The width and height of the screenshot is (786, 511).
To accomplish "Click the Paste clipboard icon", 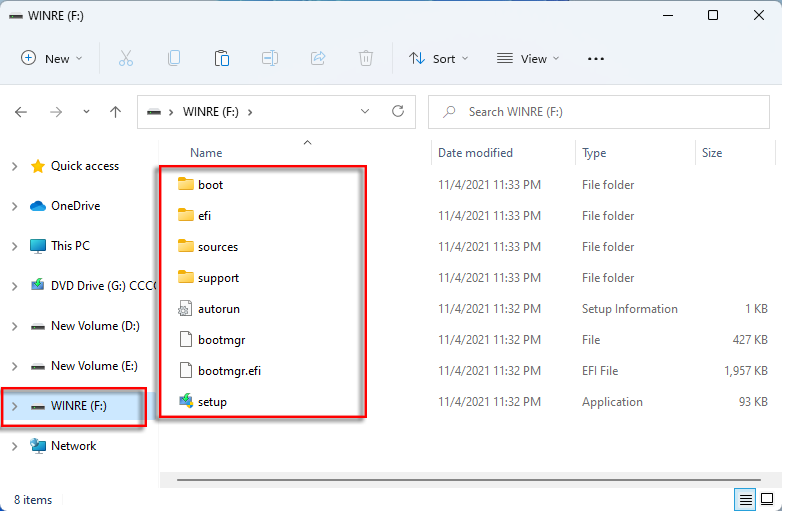I will [222, 59].
